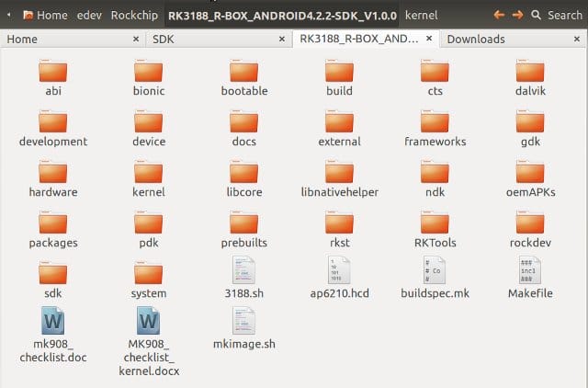The image size is (588, 388).
Task: Open the build folder icon
Action: (x=339, y=71)
